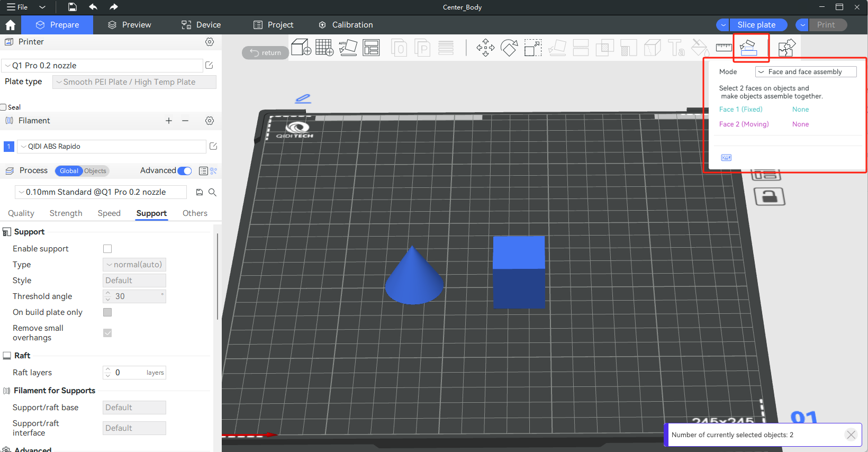Expand the Q1 Pro 0.2 nozzle printer dropdown
Viewport: 868px width, 452px height.
pos(103,66)
